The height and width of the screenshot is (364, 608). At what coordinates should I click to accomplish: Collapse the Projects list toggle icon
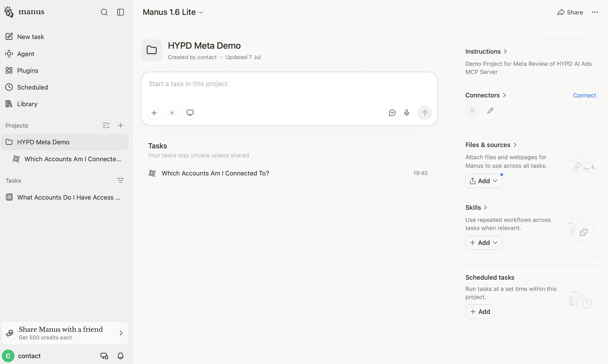click(x=106, y=126)
